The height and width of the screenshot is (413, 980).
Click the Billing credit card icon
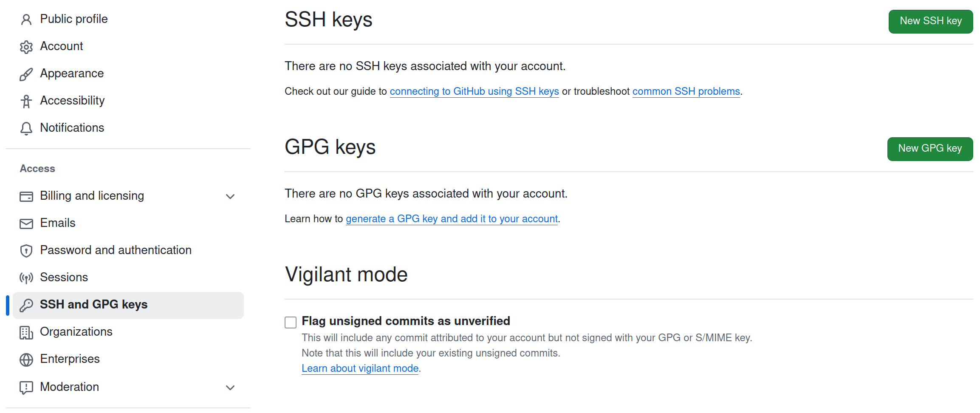[x=26, y=196]
